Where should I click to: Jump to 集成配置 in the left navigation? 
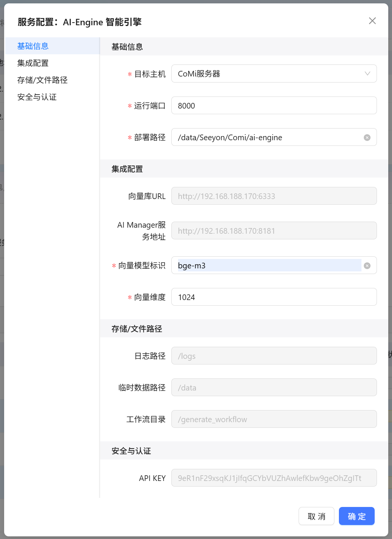[52, 63]
